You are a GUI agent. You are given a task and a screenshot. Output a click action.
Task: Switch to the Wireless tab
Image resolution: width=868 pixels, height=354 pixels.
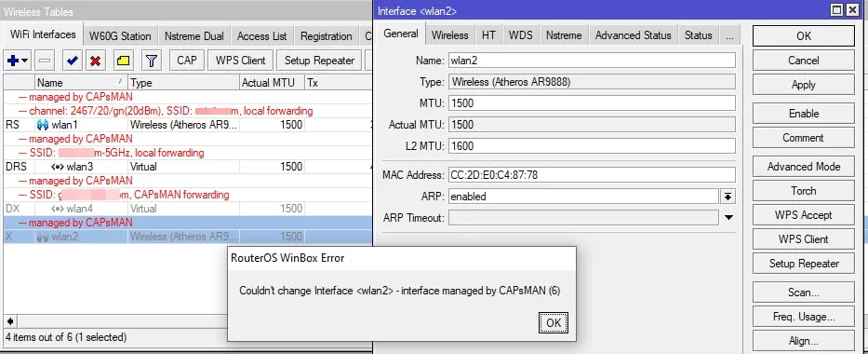[x=449, y=35]
